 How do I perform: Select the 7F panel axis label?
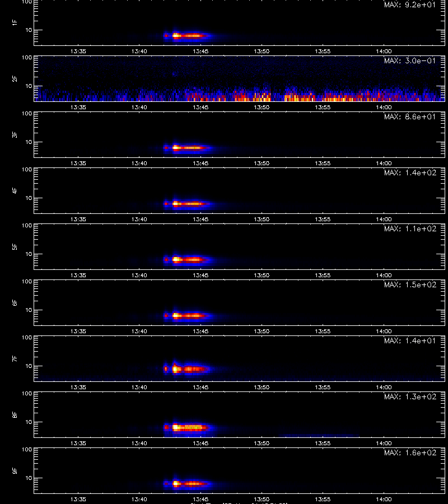tap(15, 358)
